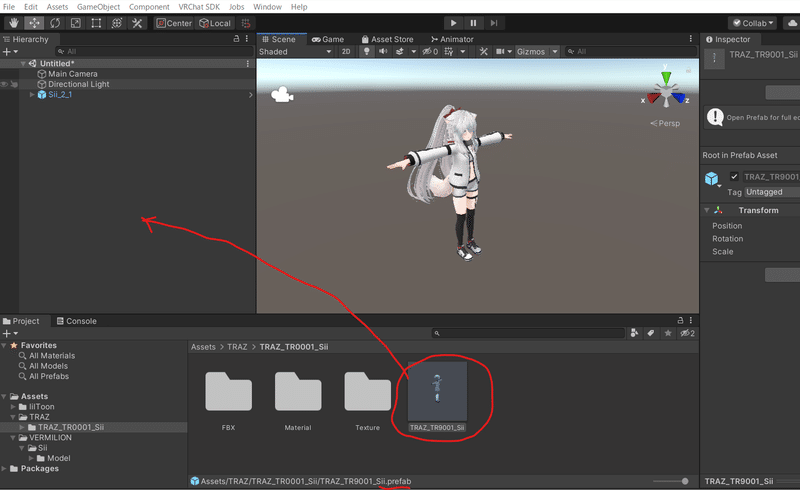Save search to favorites star
Image resolution: width=800 pixels, height=490 pixels.
coord(668,333)
